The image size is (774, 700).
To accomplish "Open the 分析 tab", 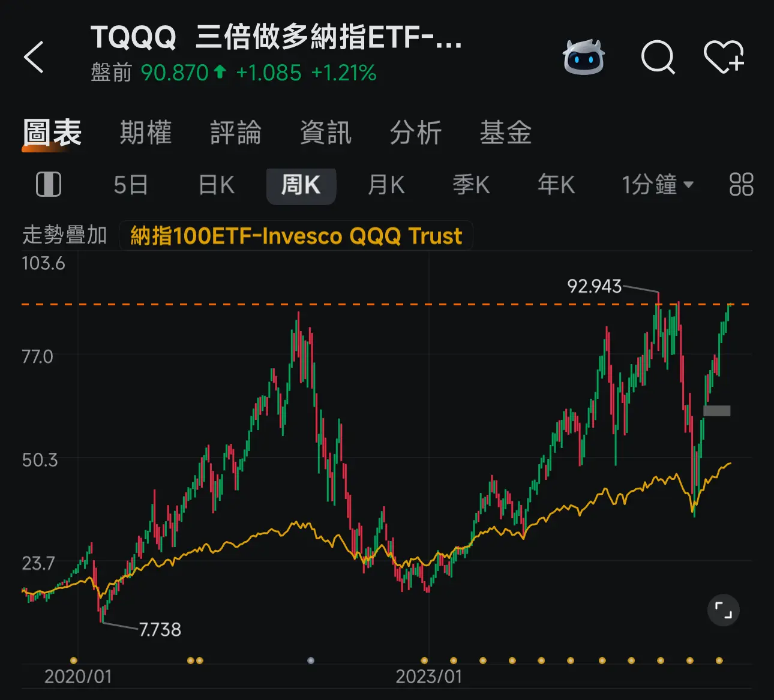I will [416, 133].
